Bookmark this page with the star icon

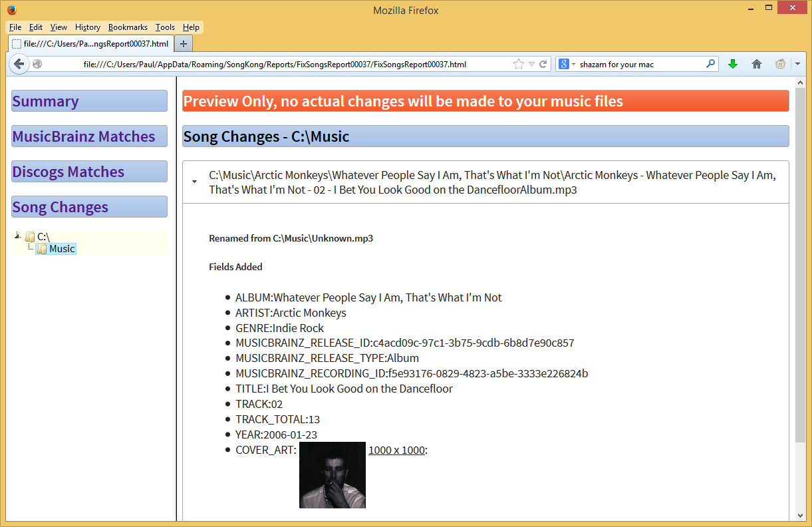[x=519, y=65]
